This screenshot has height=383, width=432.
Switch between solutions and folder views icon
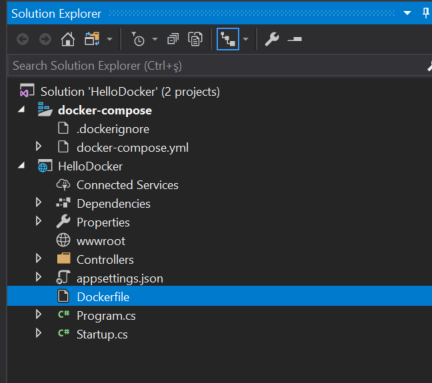pos(92,39)
